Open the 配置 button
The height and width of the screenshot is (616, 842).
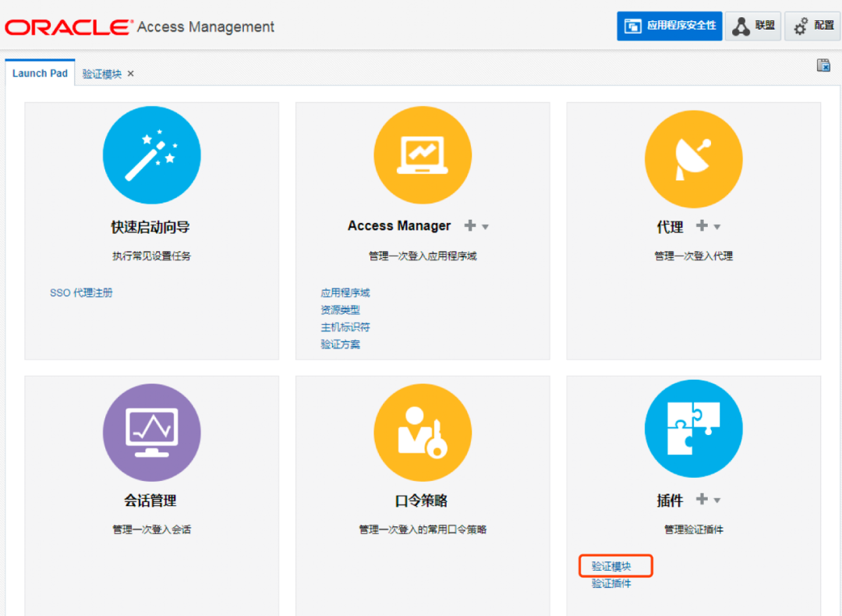coord(812,26)
